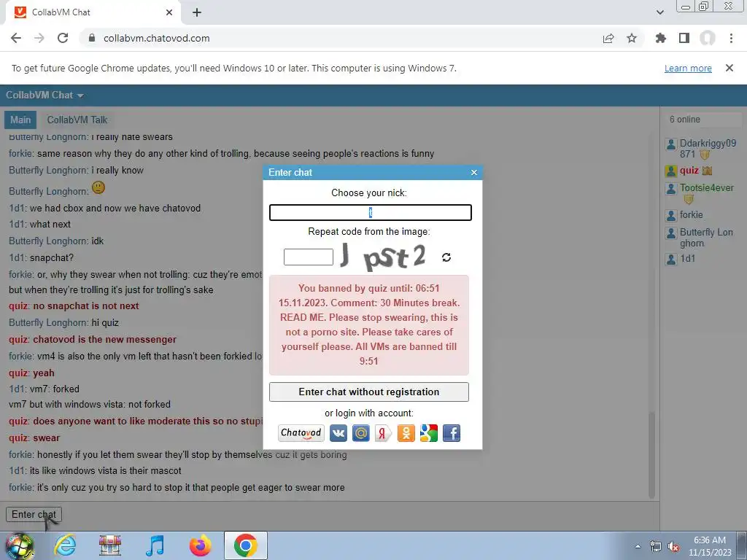The width and height of the screenshot is (747, 560).
Task: Log in with Facebook icon
Action: (x=452, y=433)
